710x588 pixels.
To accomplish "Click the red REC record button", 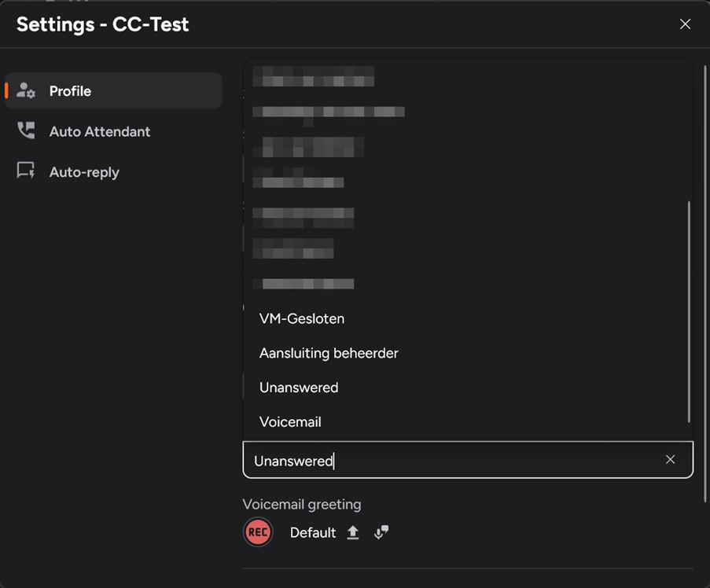I will (x=258, y=532).
